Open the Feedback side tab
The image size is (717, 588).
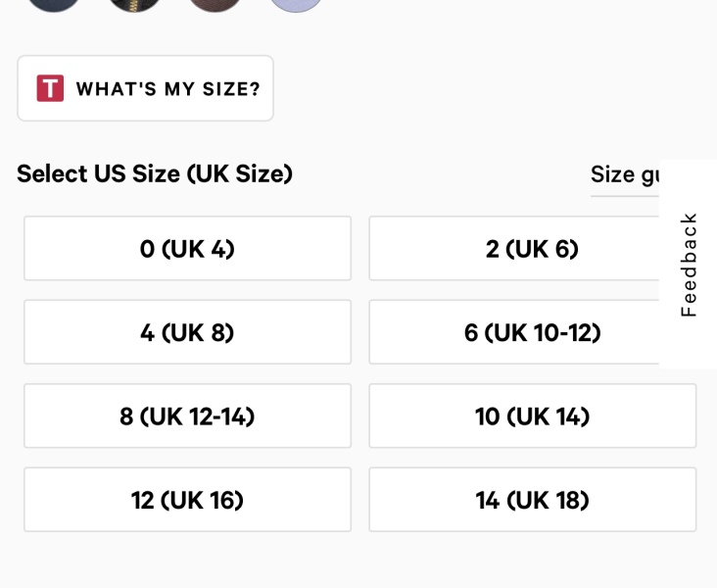pyautogui.click(x=689, y=265)
